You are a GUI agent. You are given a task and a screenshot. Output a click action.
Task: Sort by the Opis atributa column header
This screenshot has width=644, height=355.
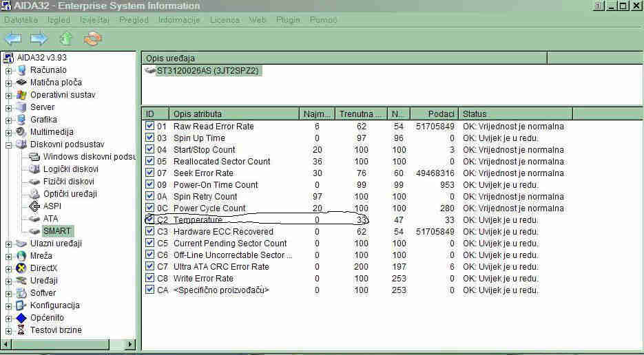point(234,114)
